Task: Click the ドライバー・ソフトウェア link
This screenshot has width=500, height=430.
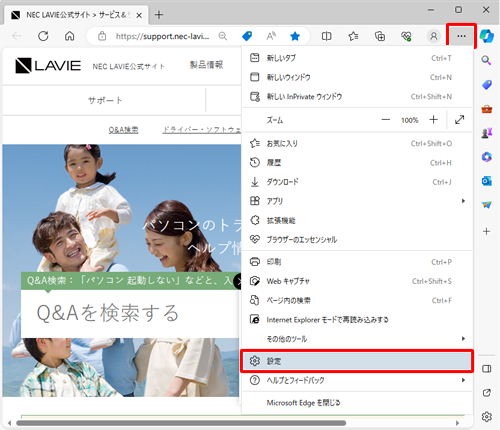Action: (x=201, y=130)
